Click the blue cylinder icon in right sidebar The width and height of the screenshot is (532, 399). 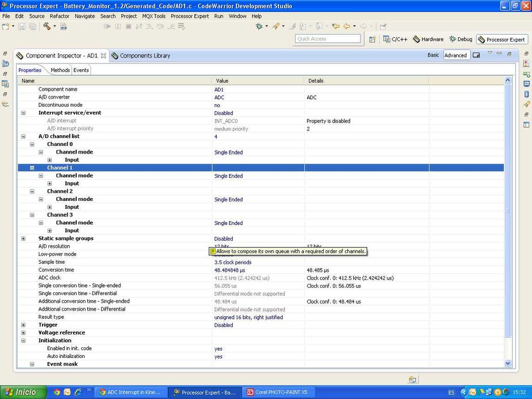526,94
